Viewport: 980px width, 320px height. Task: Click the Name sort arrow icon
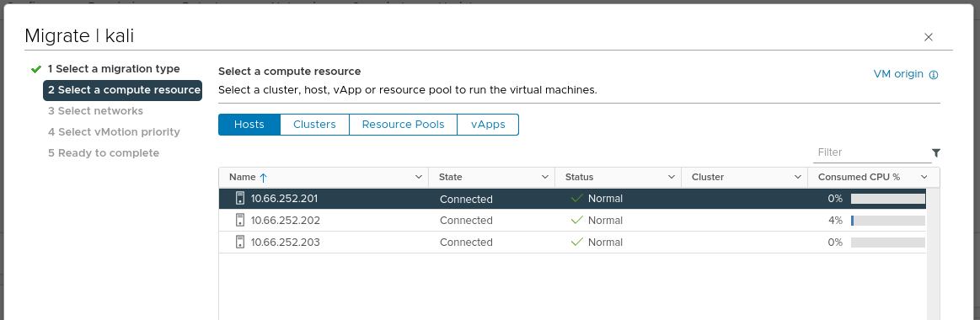point(263,178)
